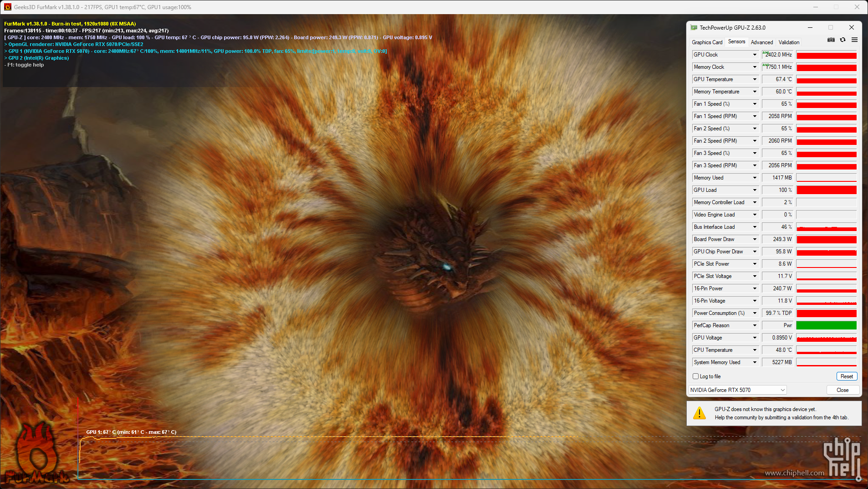This screenshot has height=489, width=868.
Task: Open the Video Engine Load dropdown
Action: coord(755,215)
